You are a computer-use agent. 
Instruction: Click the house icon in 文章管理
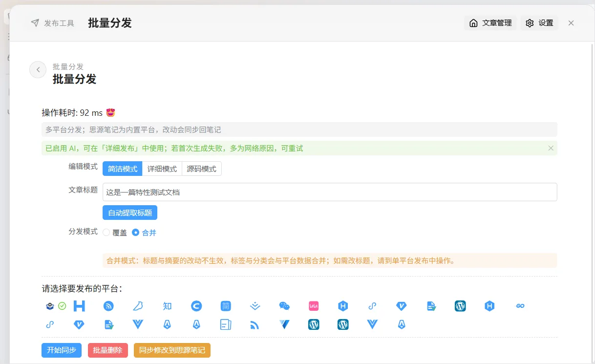tap(473, 23)
